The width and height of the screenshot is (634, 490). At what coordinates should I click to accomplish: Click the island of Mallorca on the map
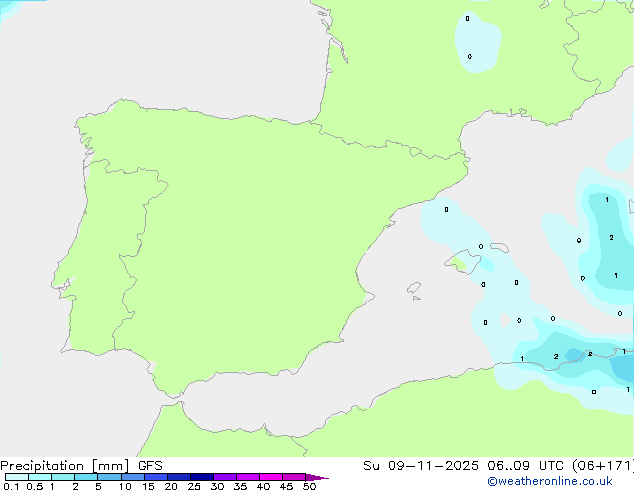pyautogui.click(x=463, y=263)
